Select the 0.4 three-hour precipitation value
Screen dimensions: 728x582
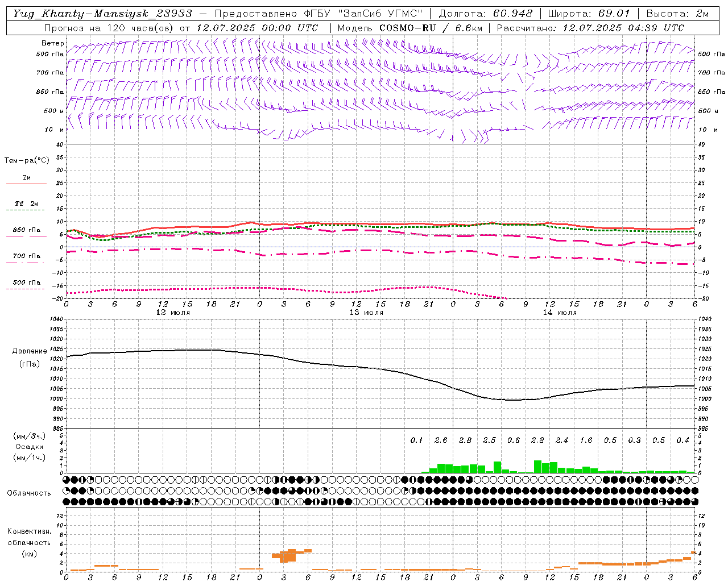point(682,440)
